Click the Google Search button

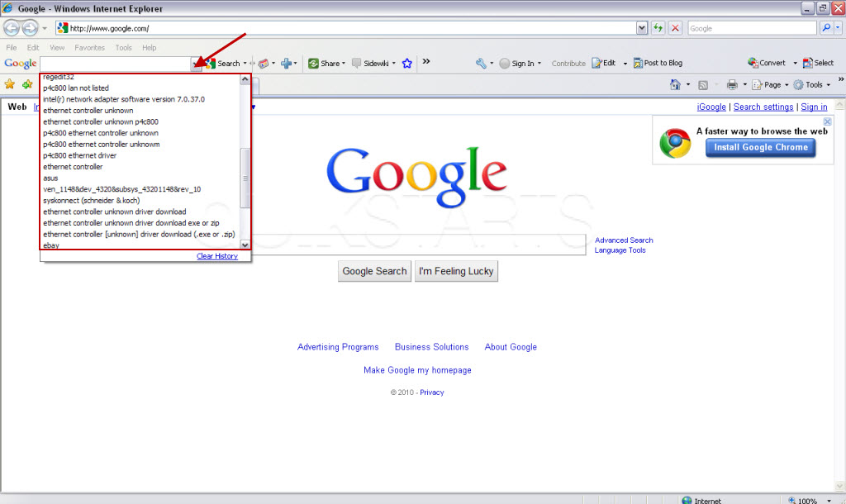pos(374,271)
